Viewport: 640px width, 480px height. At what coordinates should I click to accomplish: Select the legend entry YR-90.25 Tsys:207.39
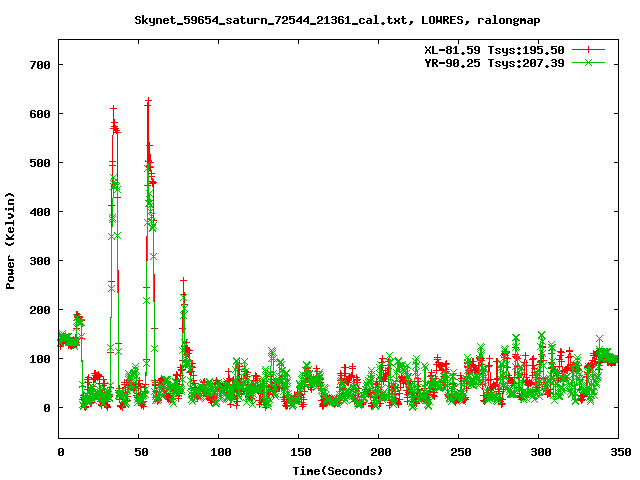point(494,63)
